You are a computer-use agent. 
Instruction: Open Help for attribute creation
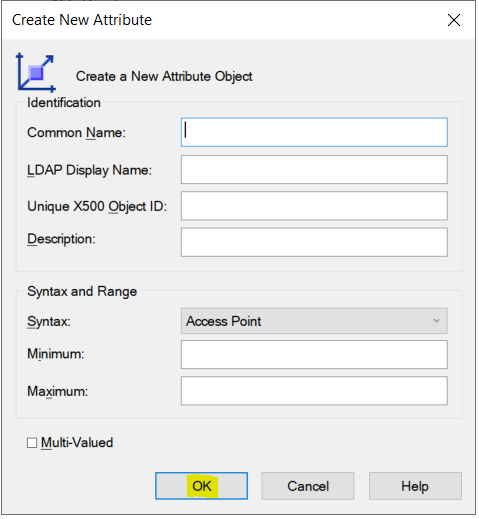415,486
